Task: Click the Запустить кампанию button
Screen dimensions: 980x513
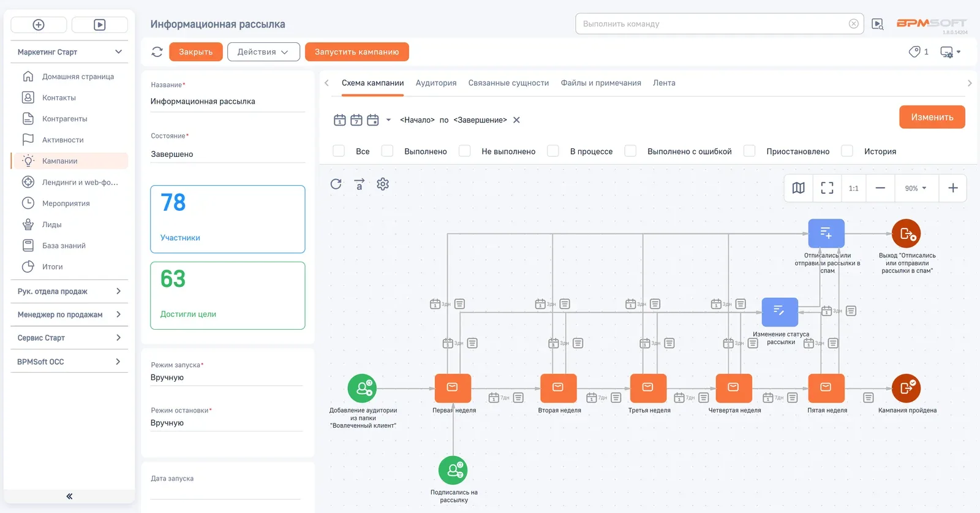Action: 356,52
